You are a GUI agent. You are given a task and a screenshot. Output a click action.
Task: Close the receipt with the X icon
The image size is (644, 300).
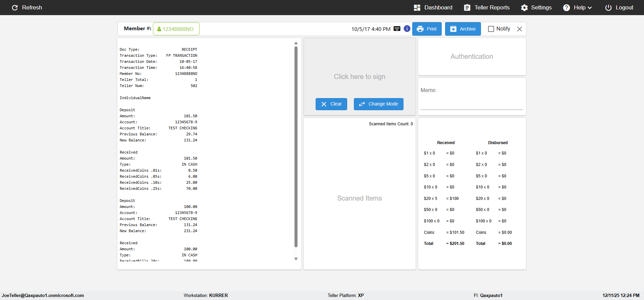[x=520, y=29]
